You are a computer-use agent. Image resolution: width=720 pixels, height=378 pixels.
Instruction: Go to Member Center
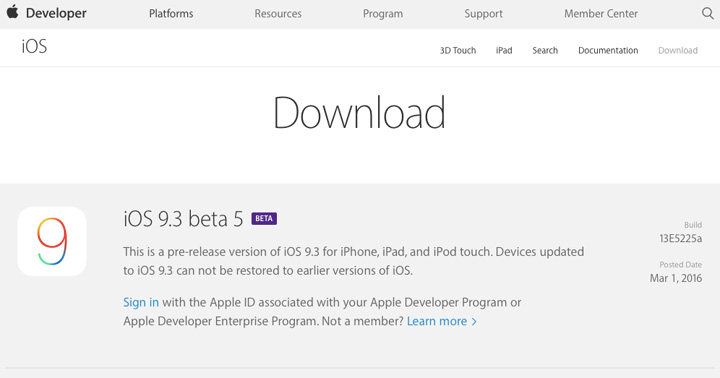[601, 14]
